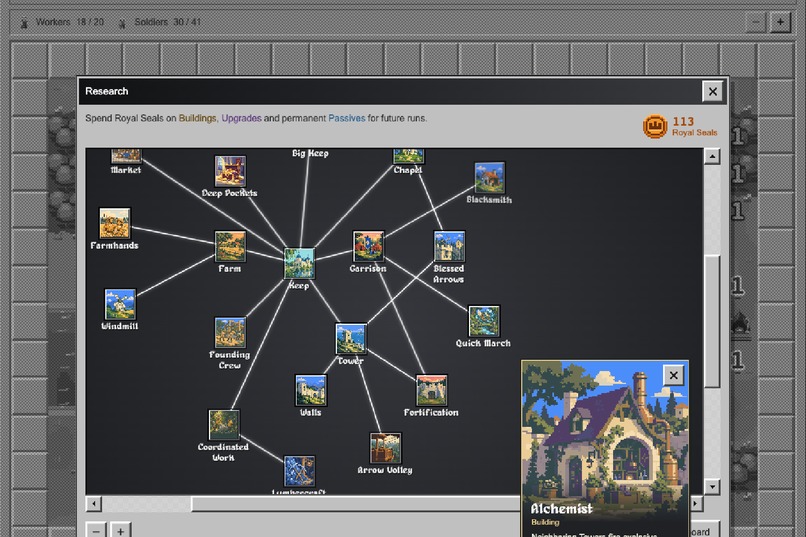This screenshot has width=806, height=537.
Task: Click the Alchemist title text
Action: tap(561, 509)
